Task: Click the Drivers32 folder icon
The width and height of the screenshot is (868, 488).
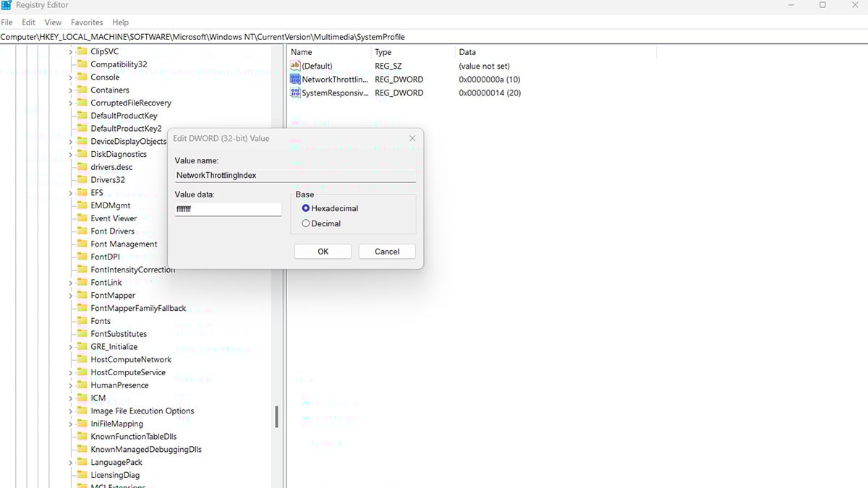Action: (x=82, y=180)
